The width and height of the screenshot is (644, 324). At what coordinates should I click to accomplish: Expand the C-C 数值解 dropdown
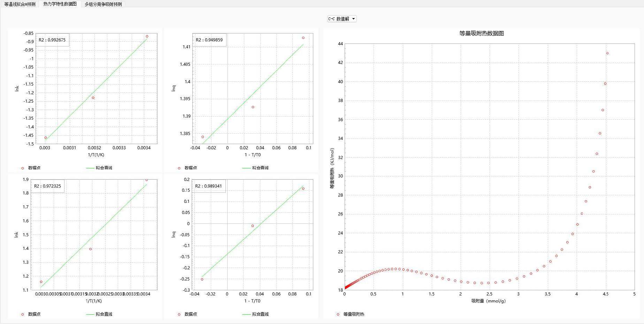(342, 19)
